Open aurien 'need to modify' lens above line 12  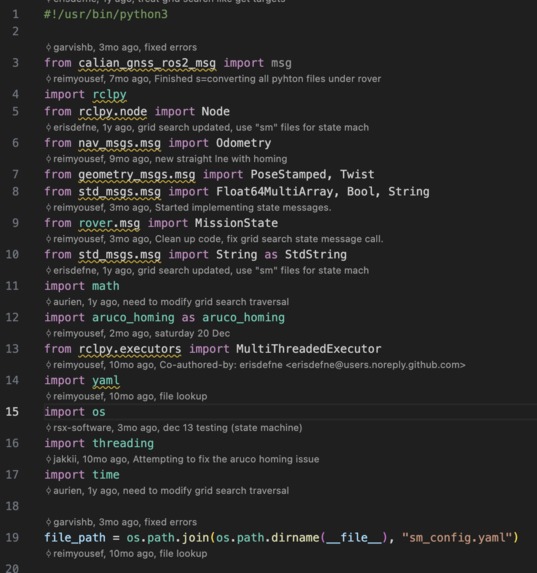[167, 302]
